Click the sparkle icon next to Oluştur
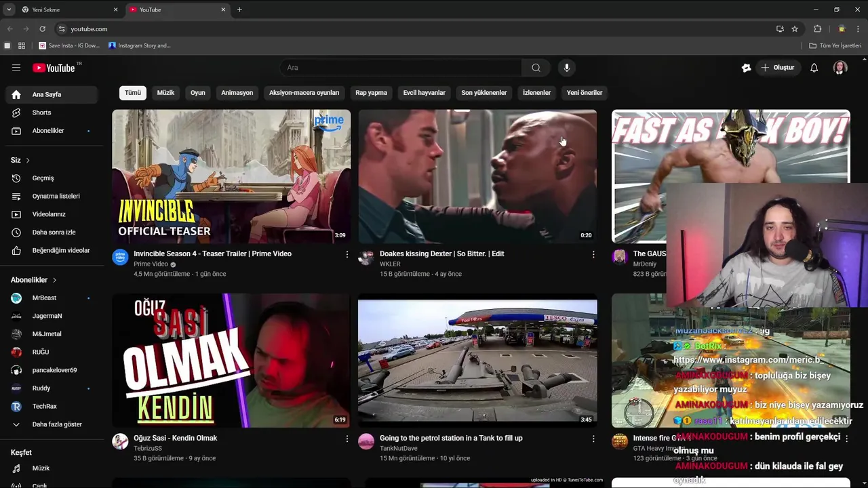 point(746,68)
